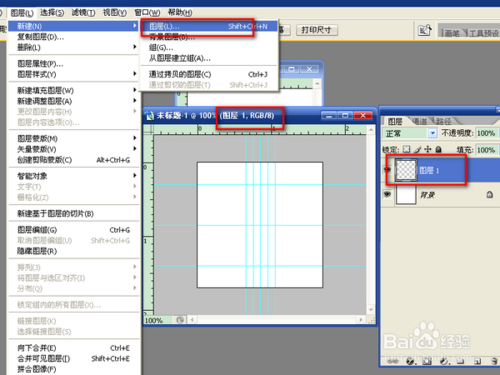Screen dimensions: 500x375
Task: Hide the 背景 layer eye icon
Action: [387, 194]
